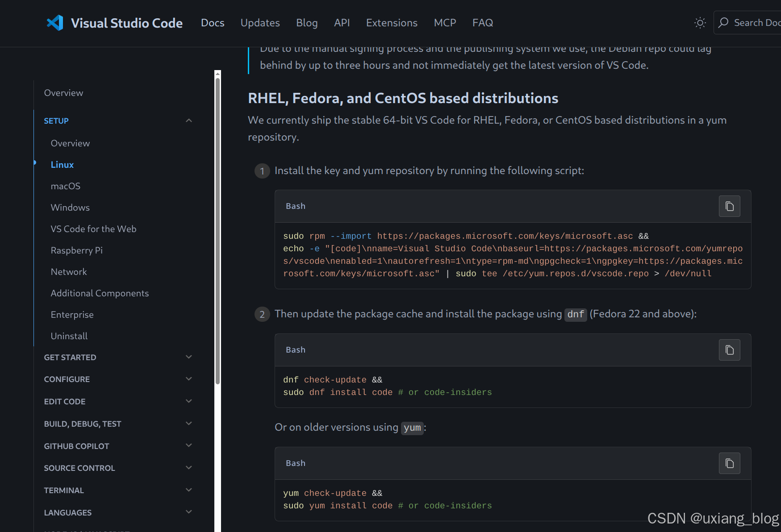Click the inline 'dnf' code text
This screenshot has width=781, height=532.
click(576, 314)
